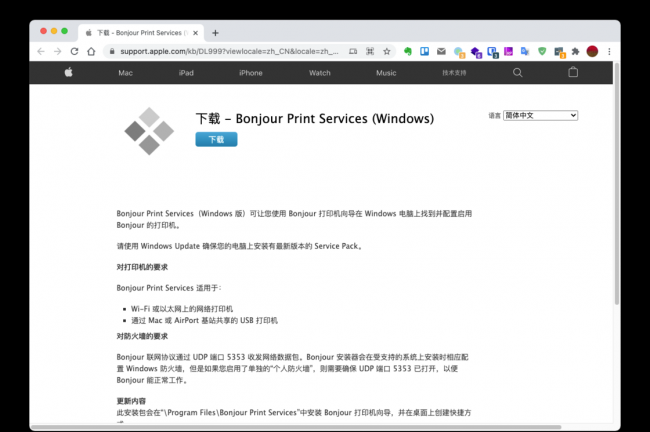Open the green shield adblock extension
Screen dimensions: 650x432
pos(542,51)
